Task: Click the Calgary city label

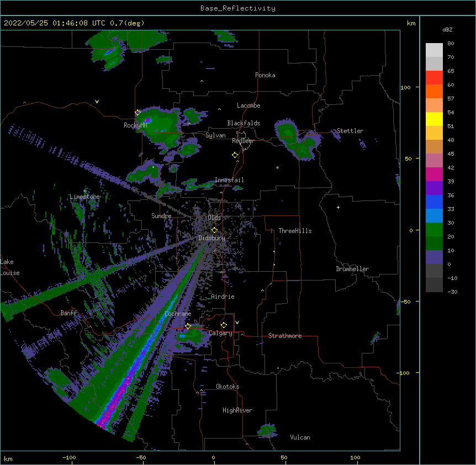Action: pos(220,333)
